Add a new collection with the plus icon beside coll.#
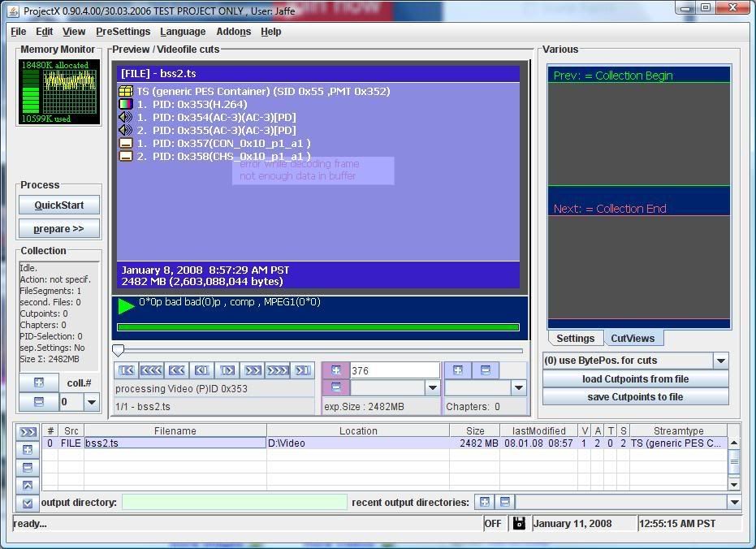The height and width of the screenshot is (549, 756). click(39, 383)
